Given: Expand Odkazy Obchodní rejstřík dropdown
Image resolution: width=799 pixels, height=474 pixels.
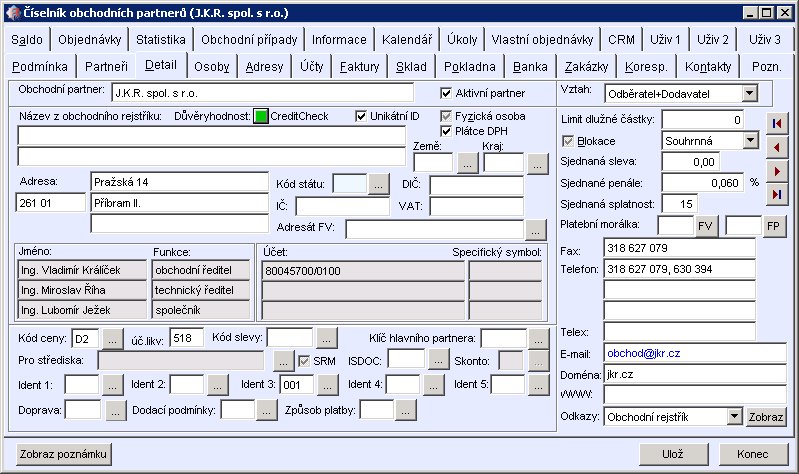Looking at the screenshot, I should [x=735, y=416].
